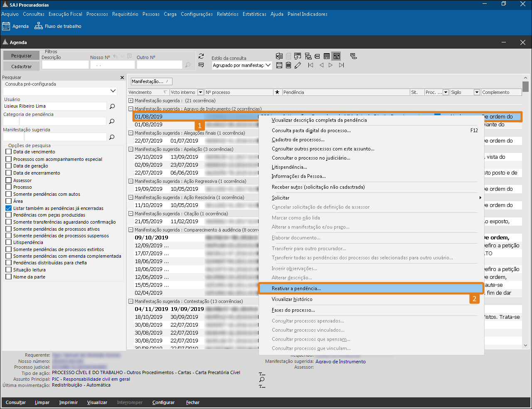This screenshot has width=532, height=409.
Task: Click magnifier next to Manifestação sugerida field
Action: [112, 137]
